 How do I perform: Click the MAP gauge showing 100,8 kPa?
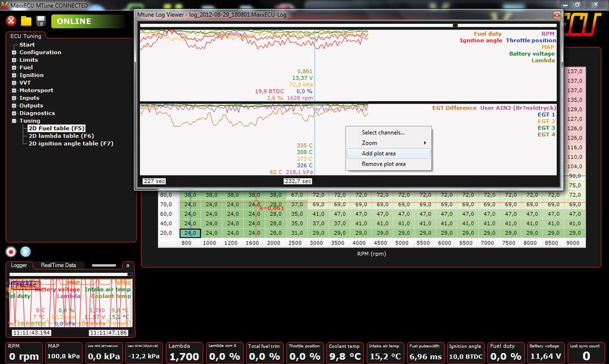point(64,353)
